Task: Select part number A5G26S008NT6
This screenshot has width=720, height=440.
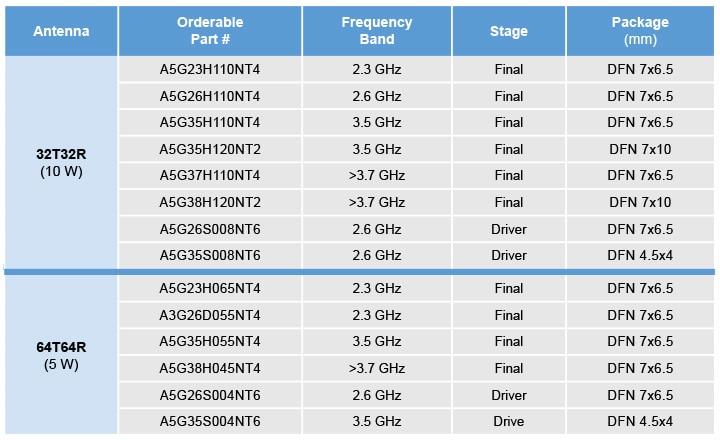Action: coord(210,229)
